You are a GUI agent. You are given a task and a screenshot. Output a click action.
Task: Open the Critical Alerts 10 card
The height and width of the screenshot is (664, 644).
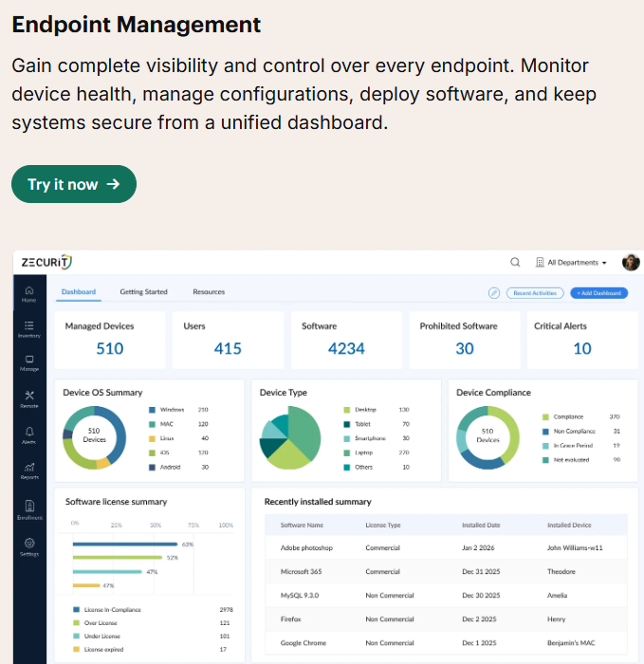pos(582,340)
